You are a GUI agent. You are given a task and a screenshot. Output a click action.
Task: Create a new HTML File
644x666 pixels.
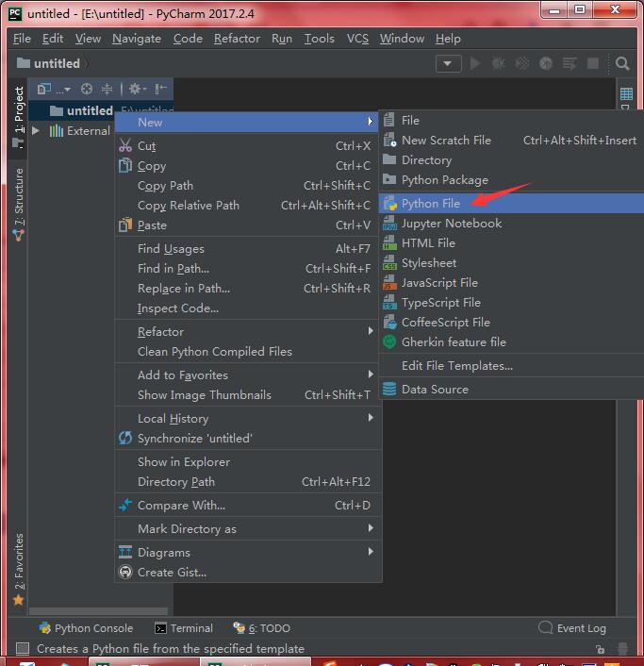512,243
